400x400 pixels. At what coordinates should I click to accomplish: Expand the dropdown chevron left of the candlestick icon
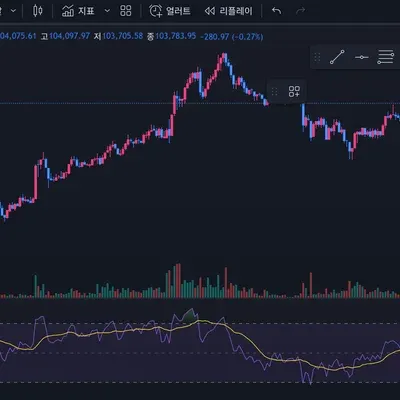[x=13, y=11]
